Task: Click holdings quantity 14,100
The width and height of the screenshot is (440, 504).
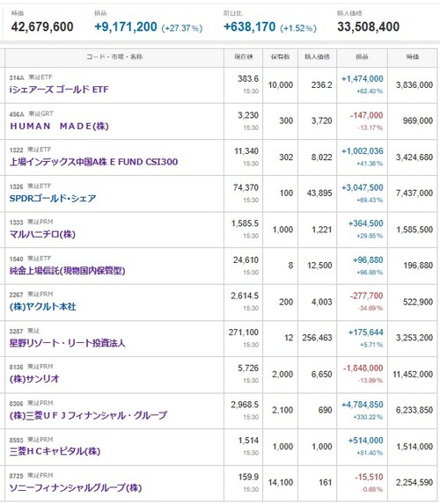Action: 281,483
